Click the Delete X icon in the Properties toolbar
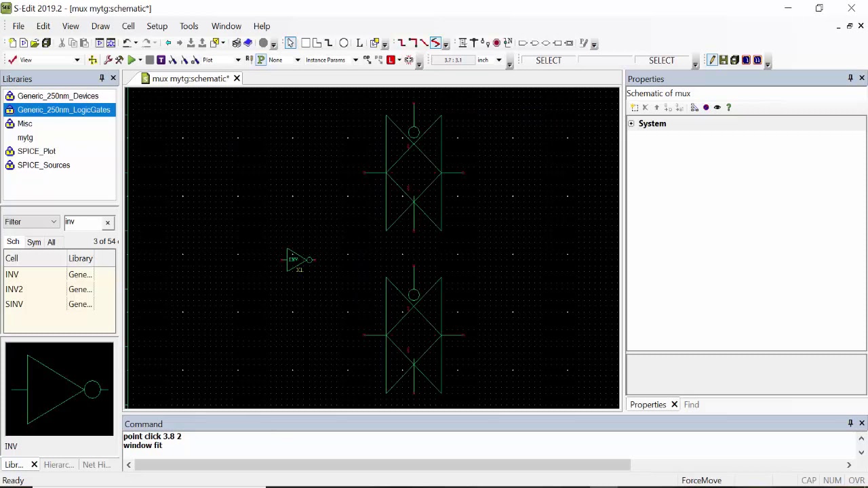This screenshot has height=488, width=868. pyautogui.click(x=645, y=107)
